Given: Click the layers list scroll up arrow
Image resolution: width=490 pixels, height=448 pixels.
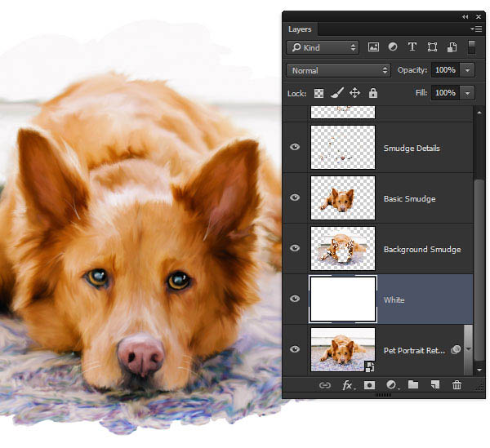Looking at the screenshot, I should click(x=479, y=112).
